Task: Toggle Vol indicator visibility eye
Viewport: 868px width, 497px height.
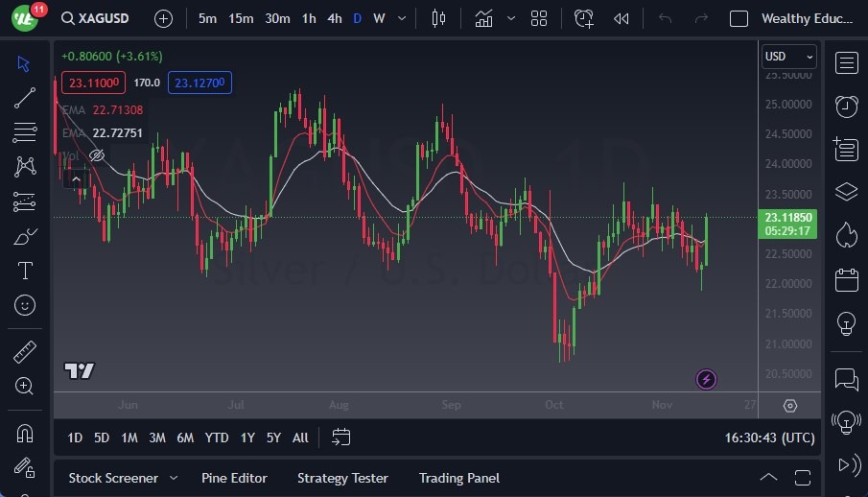Action: point(96,154)
